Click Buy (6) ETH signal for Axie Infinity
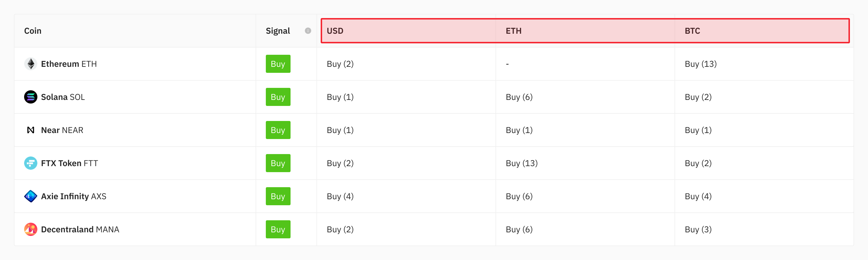Viewport: 868px width, 260px height. (519, 196)
